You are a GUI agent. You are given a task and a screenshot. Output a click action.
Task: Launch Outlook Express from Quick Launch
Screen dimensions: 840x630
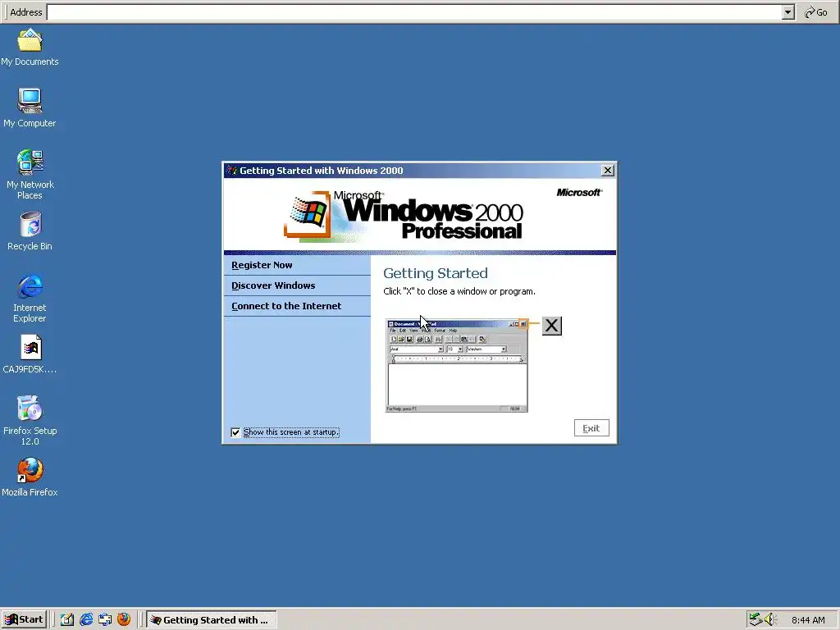[105, 619]
